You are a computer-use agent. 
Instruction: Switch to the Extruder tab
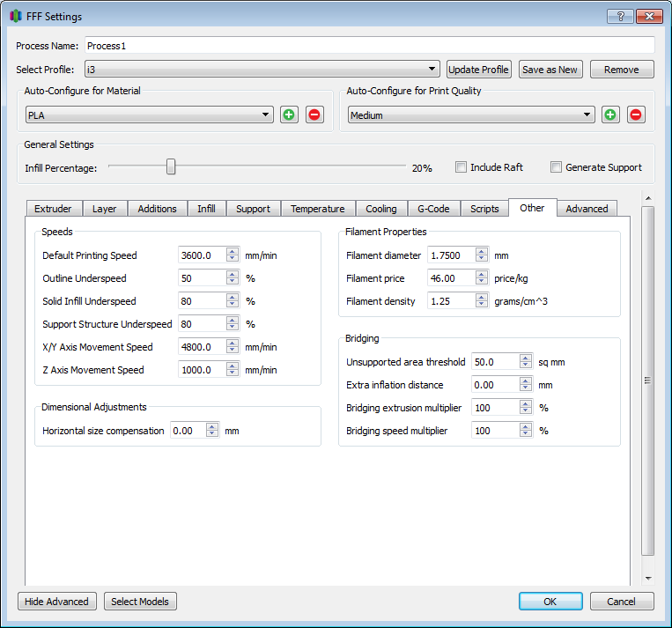(x=53, y=209)
